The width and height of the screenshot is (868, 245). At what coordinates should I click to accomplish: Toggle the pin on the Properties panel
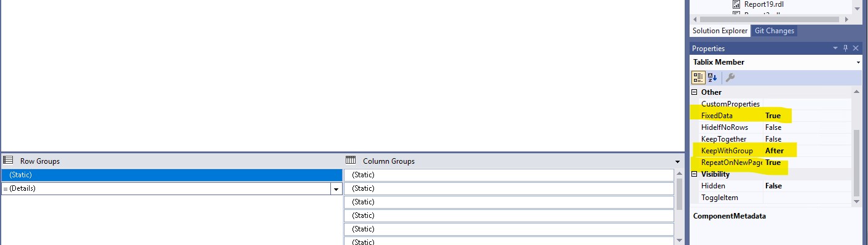click(846, 48)
